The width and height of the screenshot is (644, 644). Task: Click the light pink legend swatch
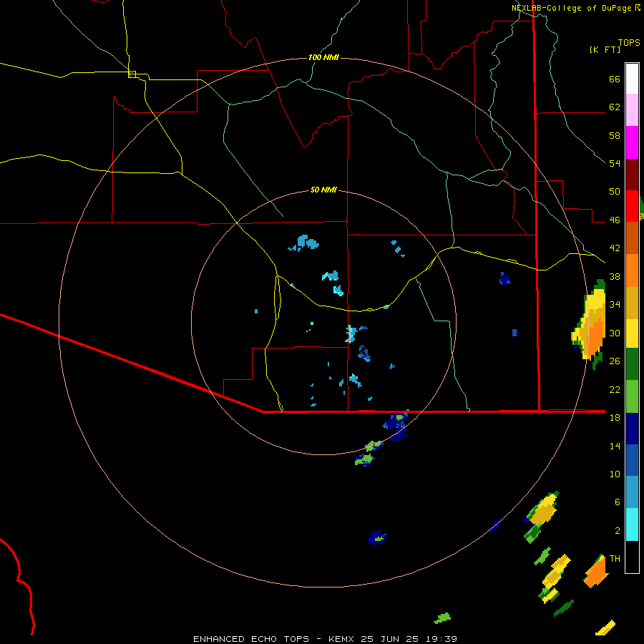click(632, 110)
